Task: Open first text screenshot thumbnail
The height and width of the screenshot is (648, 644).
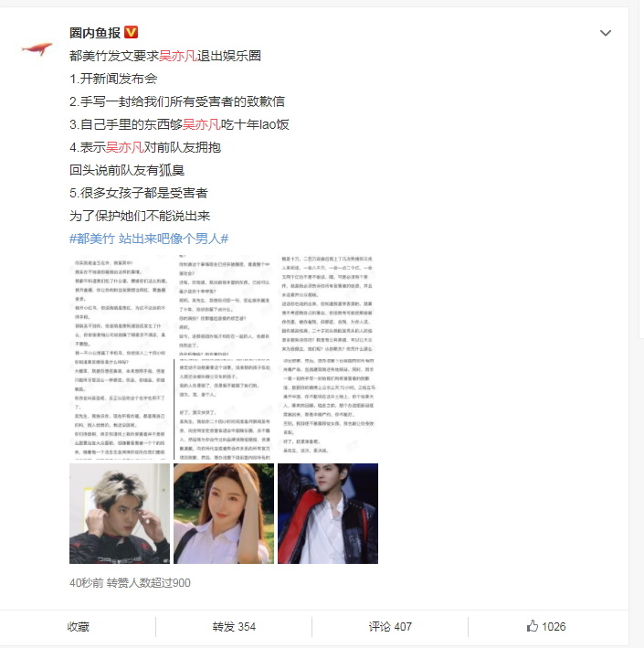Action: (x=120, y=305)
